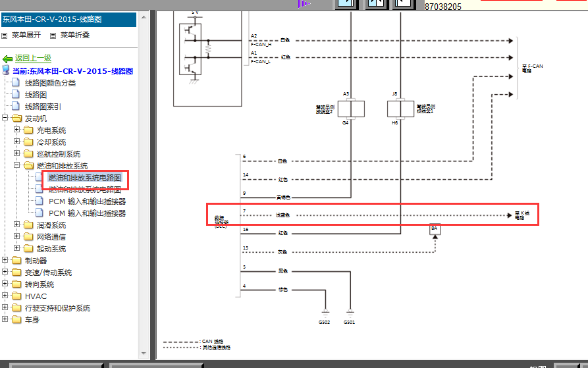Click the 返回上一级 link
The width and height of the screenshot is (588, 368).
tap(33, 58)
